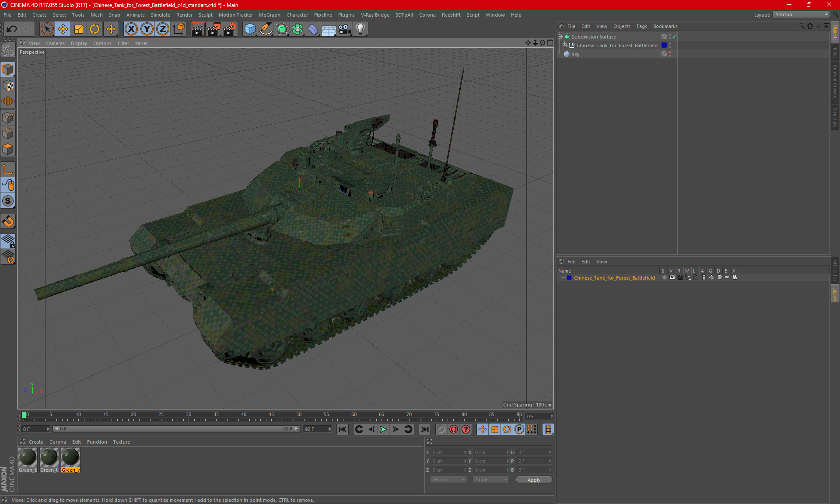Toggle Z axis lock
This screenshot has height=504, width=840.
[x=163, y=29]
